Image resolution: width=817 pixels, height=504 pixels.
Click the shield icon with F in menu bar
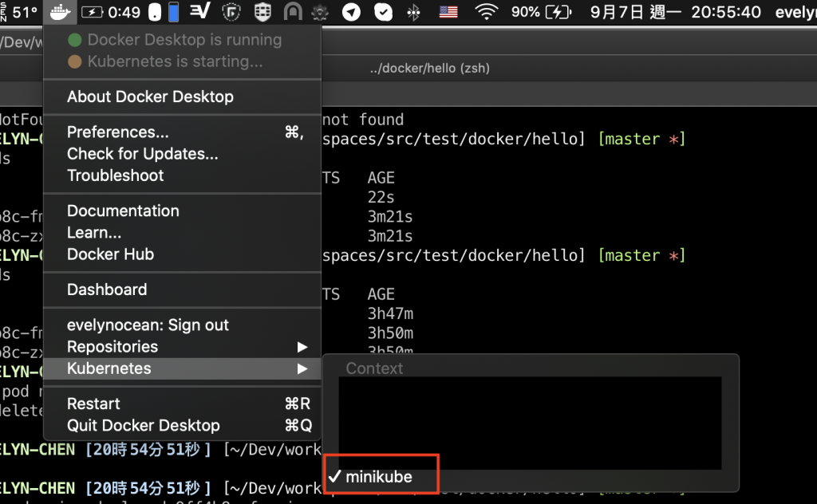(231, 12)
